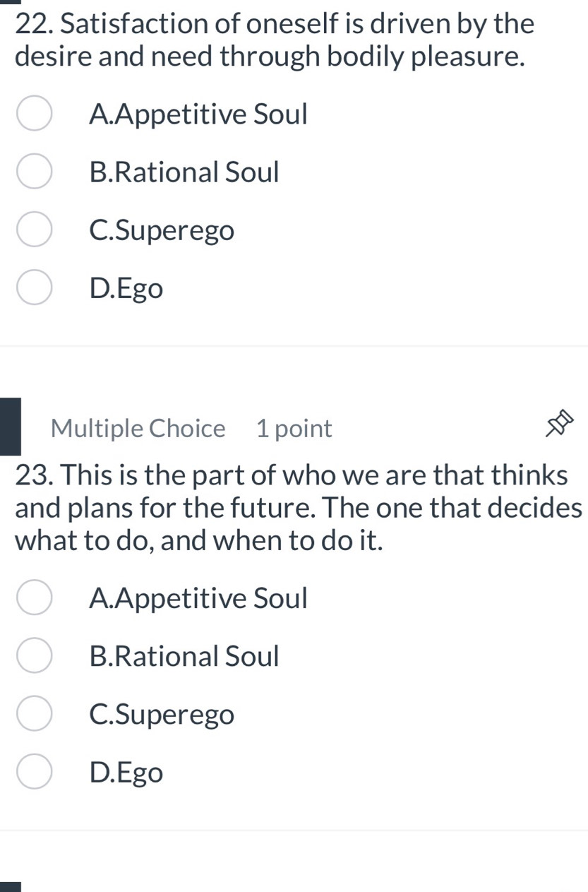Click the dark marker bar beside question 23
The image size is (588, 892).
pyautogui.click(x=10, y=426)
